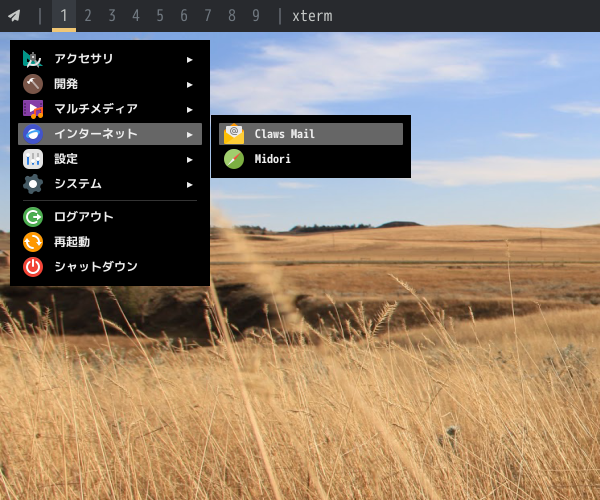Switch to workspace 3
Viewport: 600px width, 500px height.
pyautogui.click(x=112, y=16)
